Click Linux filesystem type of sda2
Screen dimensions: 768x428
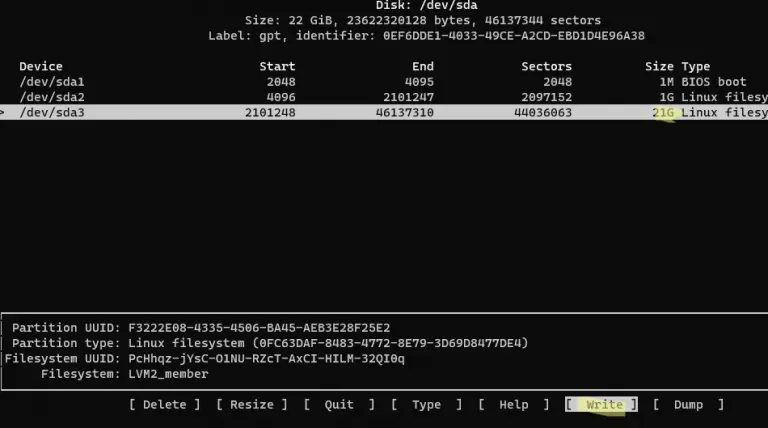724,97
